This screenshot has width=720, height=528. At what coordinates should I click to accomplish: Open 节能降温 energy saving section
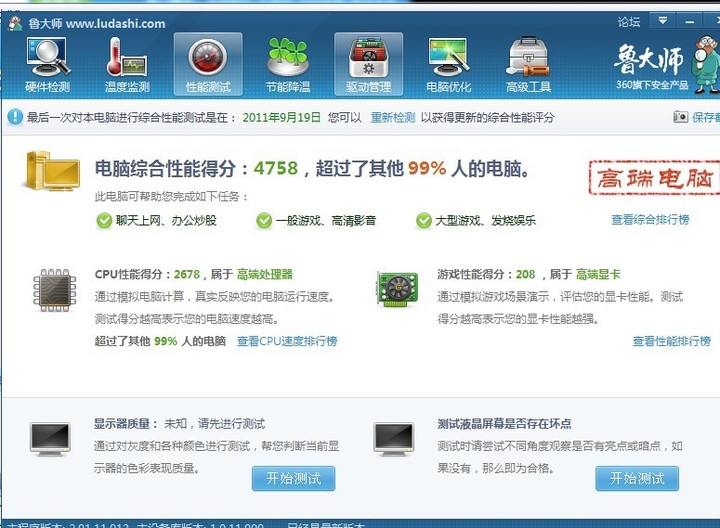click(288, 65)
